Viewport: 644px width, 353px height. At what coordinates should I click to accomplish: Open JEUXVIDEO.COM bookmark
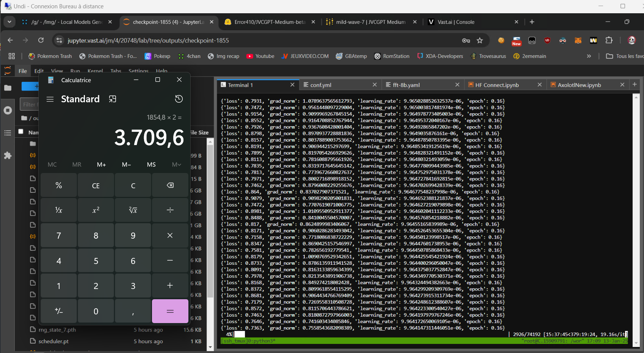[305, 56]
